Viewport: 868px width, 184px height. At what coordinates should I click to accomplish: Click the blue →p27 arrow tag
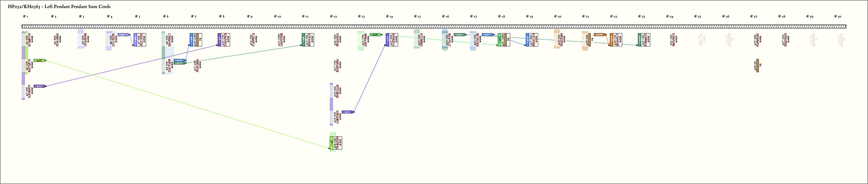pos(487,35)
